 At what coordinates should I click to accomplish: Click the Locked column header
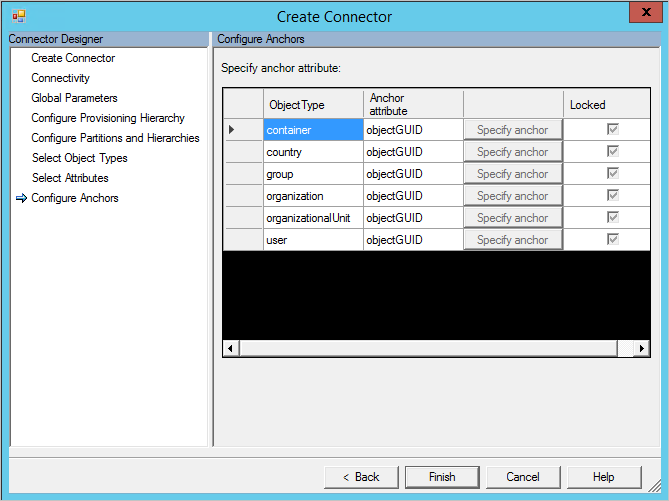click(607, 104)
